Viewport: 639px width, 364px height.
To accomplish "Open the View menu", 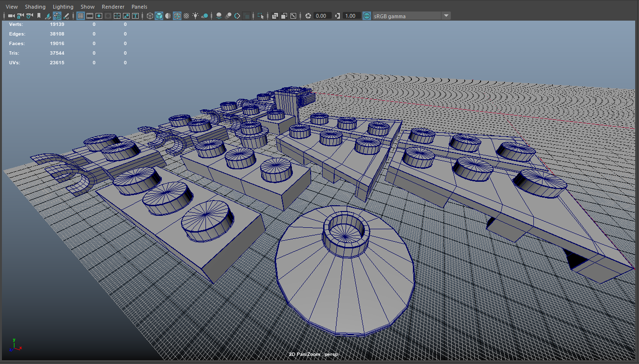I will pos(12,7).
